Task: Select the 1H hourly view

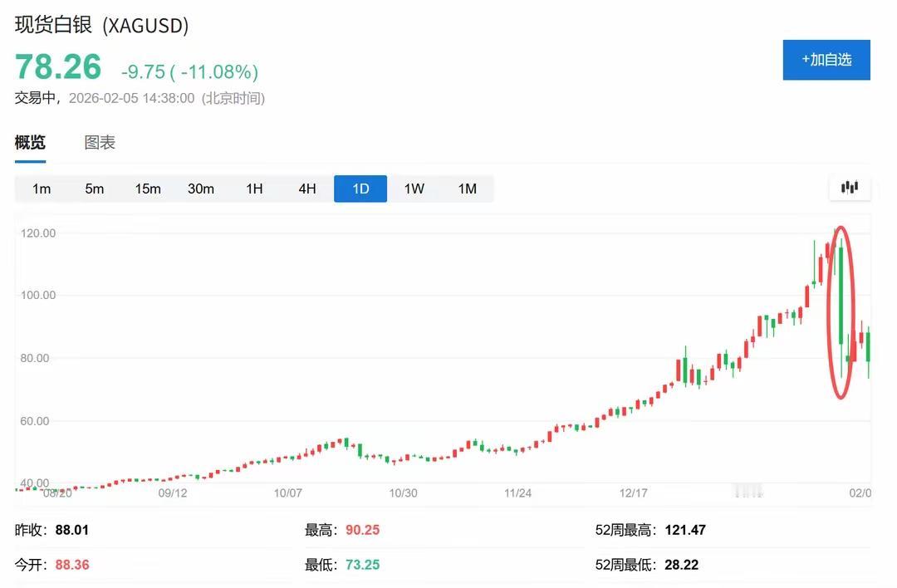Action: pos(253,189)
